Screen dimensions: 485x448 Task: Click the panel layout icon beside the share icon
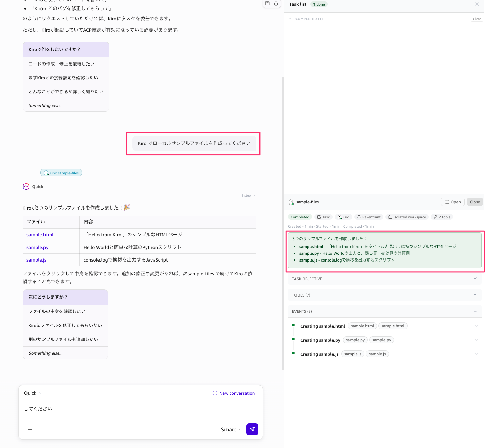267,3
